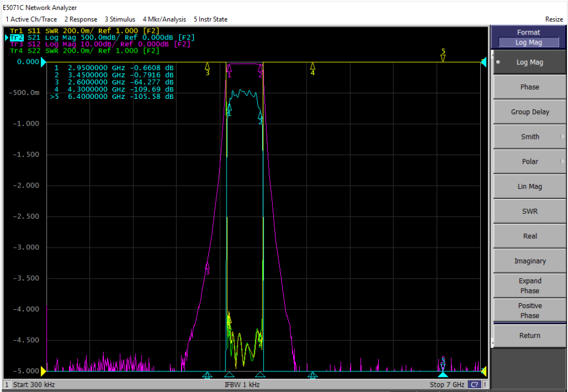Click the Return softkey
This screenshot has width=568, height=392.
(530, 335)
